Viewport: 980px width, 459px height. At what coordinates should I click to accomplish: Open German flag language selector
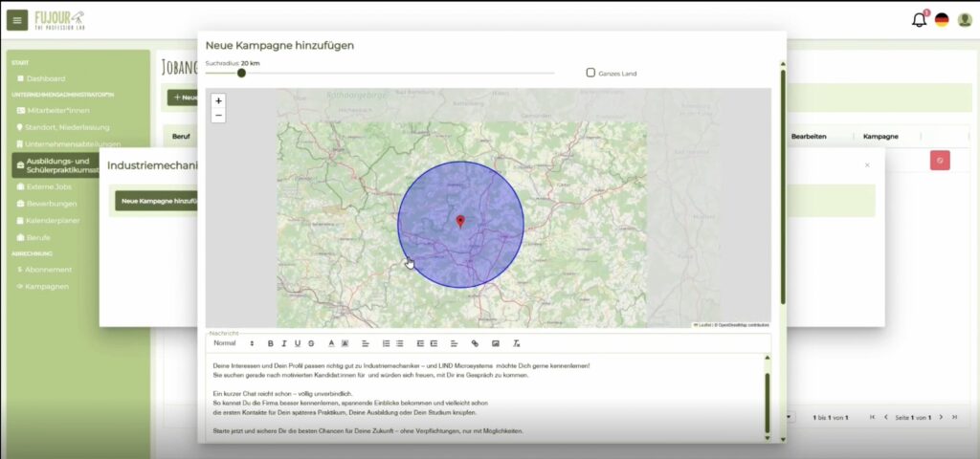tap(942, 20)
